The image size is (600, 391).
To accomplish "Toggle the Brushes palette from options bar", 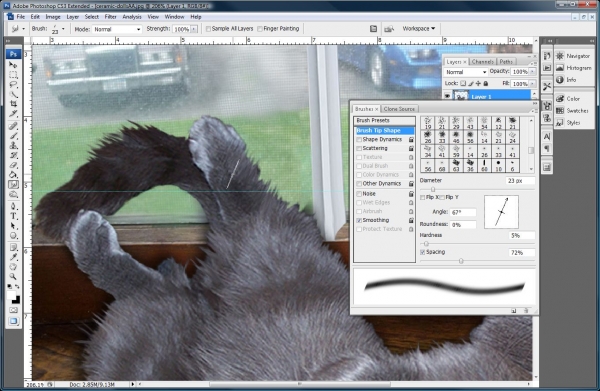I will tap(373, 29).
